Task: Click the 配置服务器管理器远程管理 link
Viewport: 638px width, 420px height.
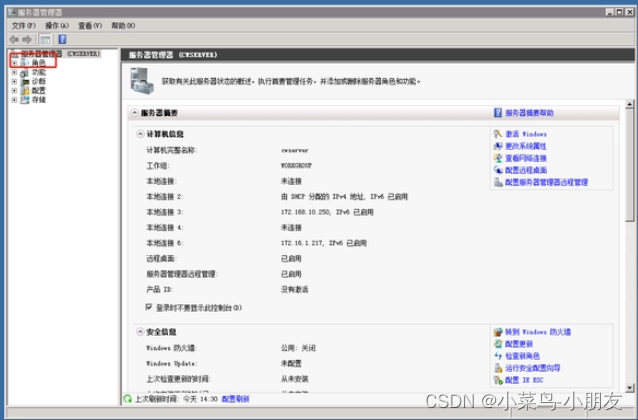Action: click(546, 182)
